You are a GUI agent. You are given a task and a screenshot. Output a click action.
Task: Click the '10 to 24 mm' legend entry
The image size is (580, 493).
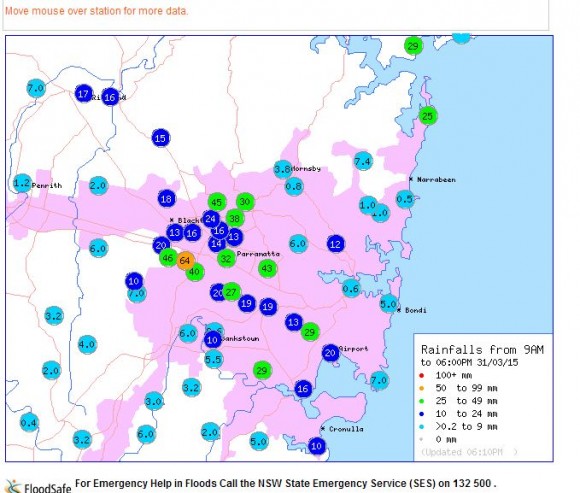(x=466, y=414)
